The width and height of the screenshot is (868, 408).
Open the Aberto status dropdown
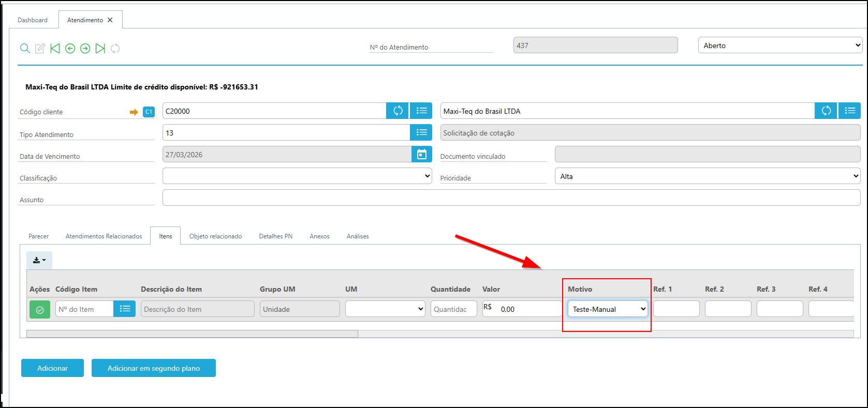click(x=779, y=46)
